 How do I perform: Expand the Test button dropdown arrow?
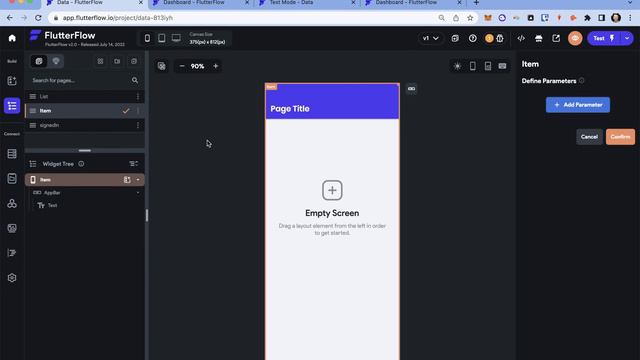pyautogui.click(x=627, y=38)
